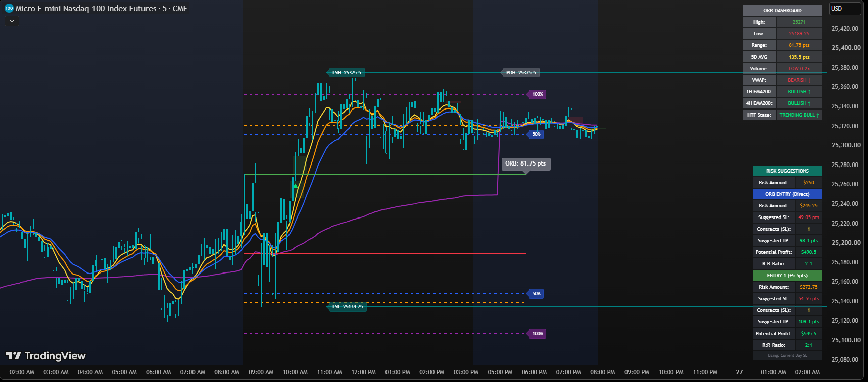Collapse the chart legend with the chevron button
Image resolution: width=868 pixels, height=382 pixels.
(x=12, y=21)
